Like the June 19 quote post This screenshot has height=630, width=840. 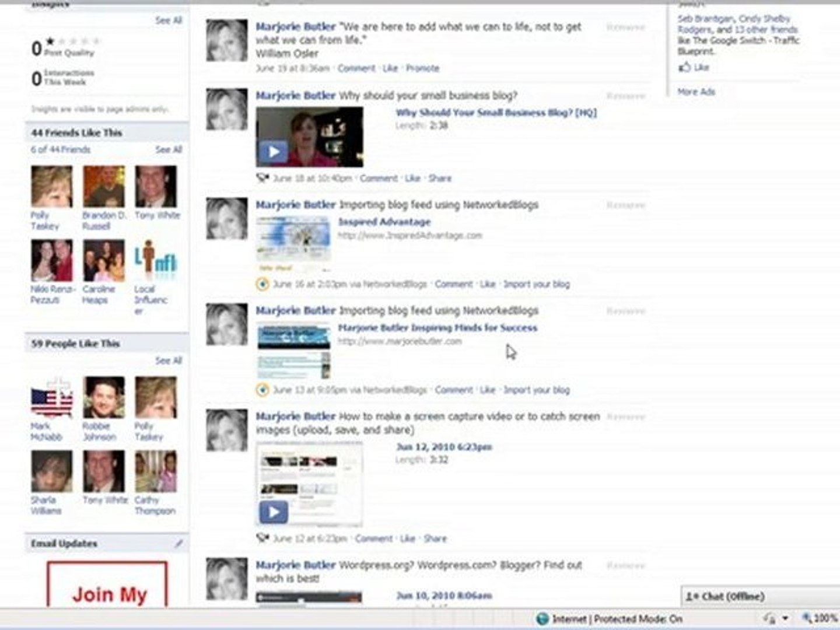pyautogui.click(x=390, y=68)
